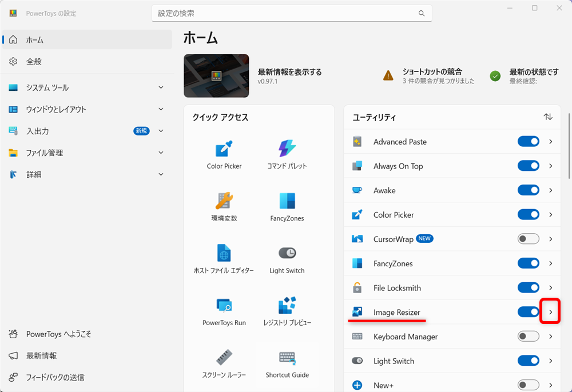Expand the 入出力 category
This screenshot has width=572, height=392.
87,131
